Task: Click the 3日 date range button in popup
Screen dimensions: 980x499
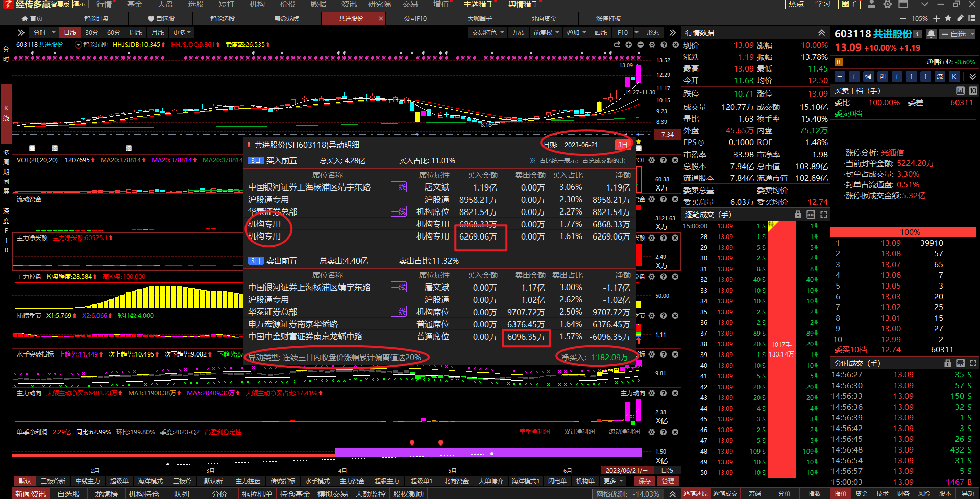Action: [x=622, y=145]
